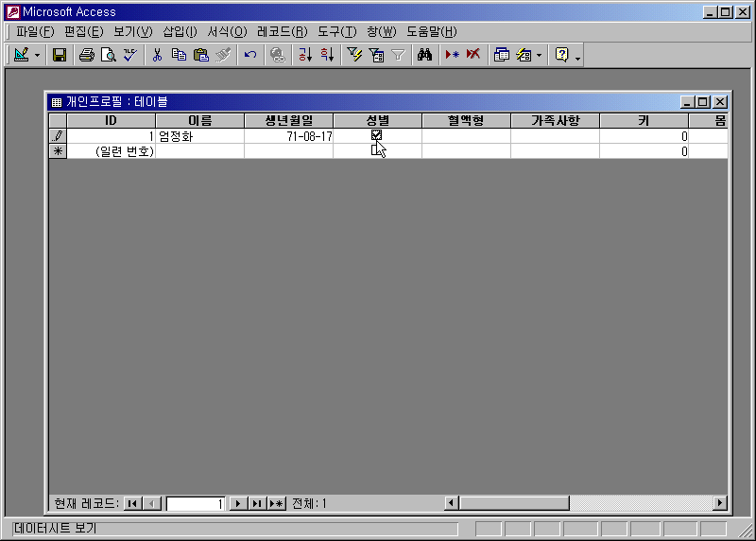
Task: Click the 71-08-17 birthdate cell
Action: [289, 136]
